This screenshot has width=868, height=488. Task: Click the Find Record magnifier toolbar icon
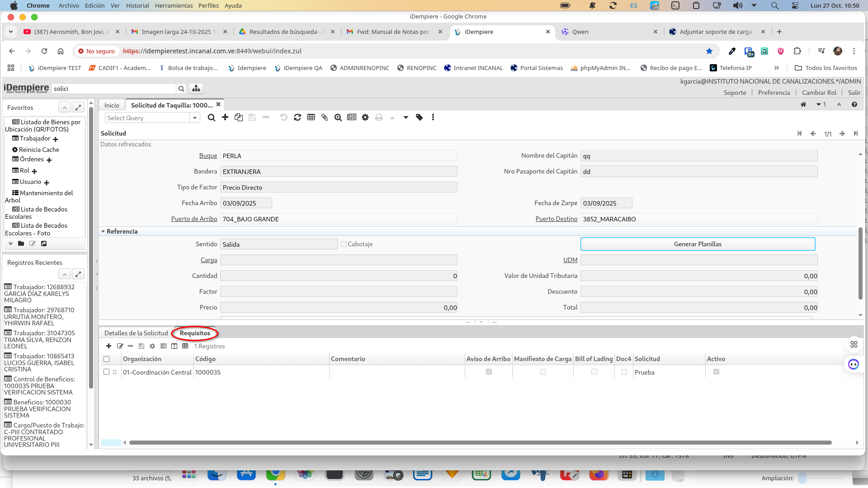(x=211, y=117)
